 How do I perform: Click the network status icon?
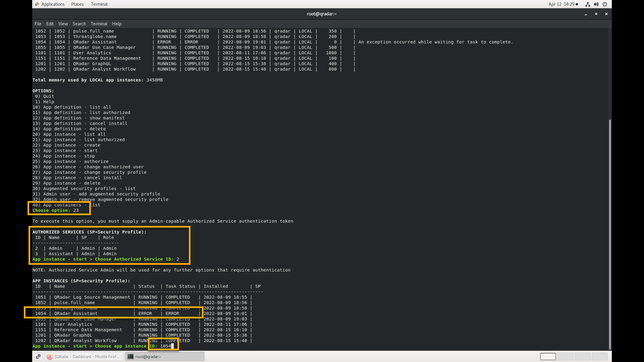(x=588, y=4)
